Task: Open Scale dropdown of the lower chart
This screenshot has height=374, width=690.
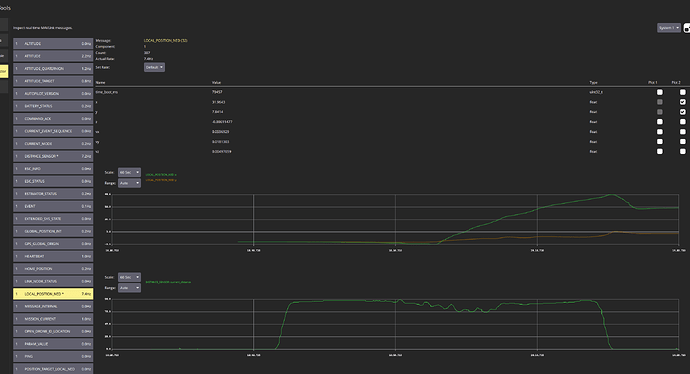Action: (x=129, y=277)
